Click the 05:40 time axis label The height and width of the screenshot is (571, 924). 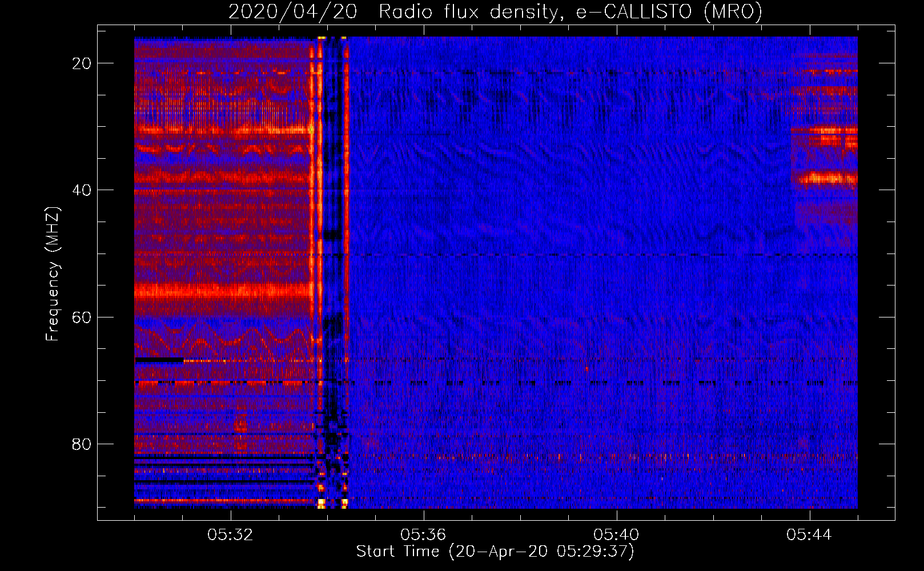616,535
